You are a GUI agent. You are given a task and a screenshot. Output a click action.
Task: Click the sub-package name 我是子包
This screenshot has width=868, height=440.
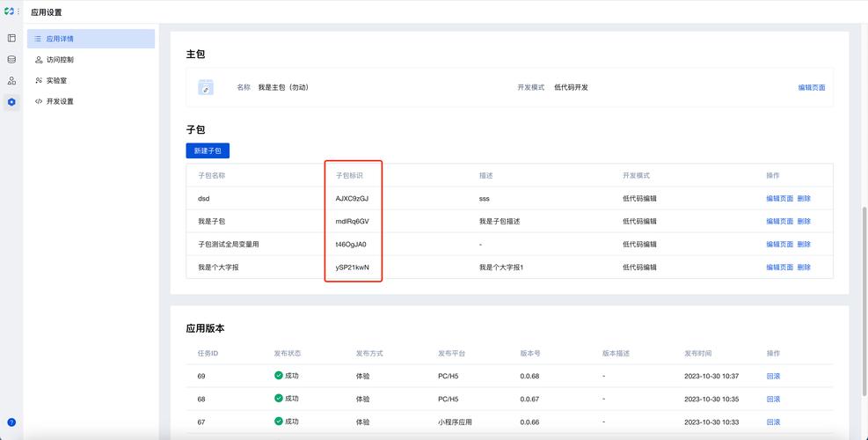coord(211,221)
